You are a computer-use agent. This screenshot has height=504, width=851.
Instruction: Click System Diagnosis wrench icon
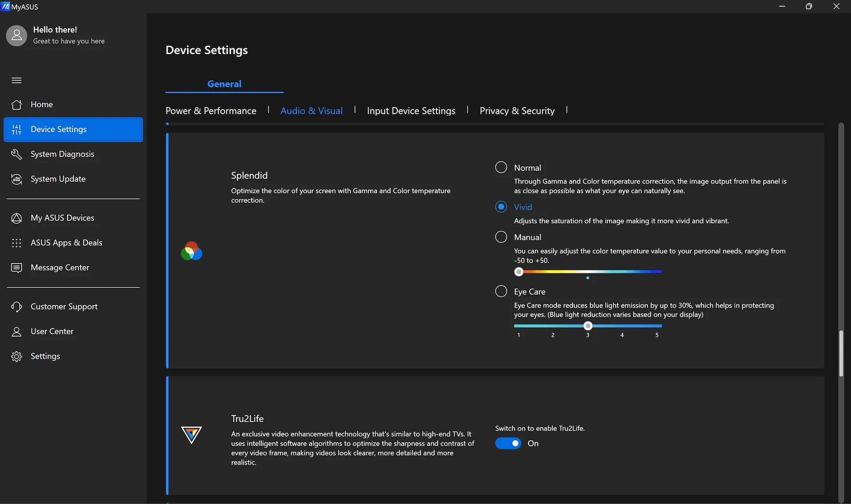tap(16, 154)
